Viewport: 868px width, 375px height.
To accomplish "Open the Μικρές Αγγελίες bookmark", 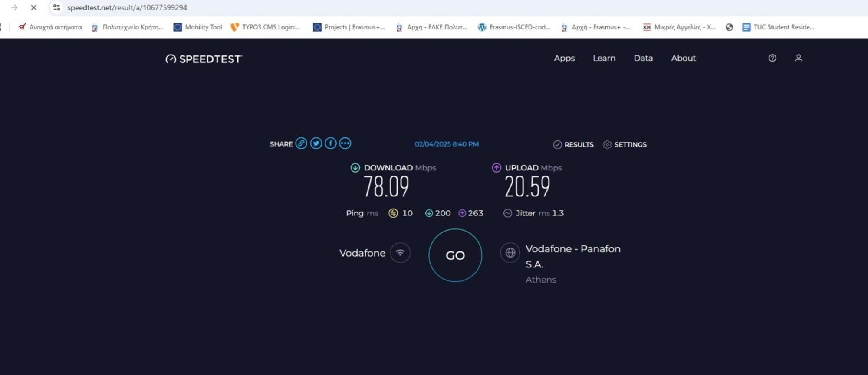I will click(x=679, y=27).
